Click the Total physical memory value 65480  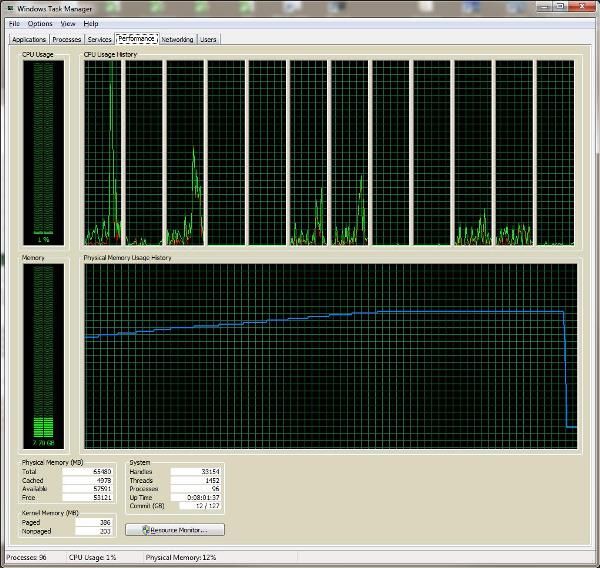click(x=87, y=472)
